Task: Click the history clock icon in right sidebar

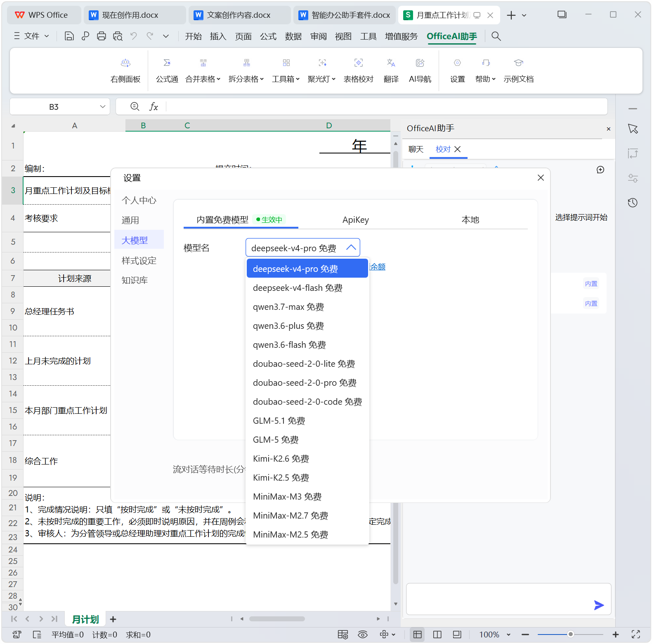Action: [633, 203]
